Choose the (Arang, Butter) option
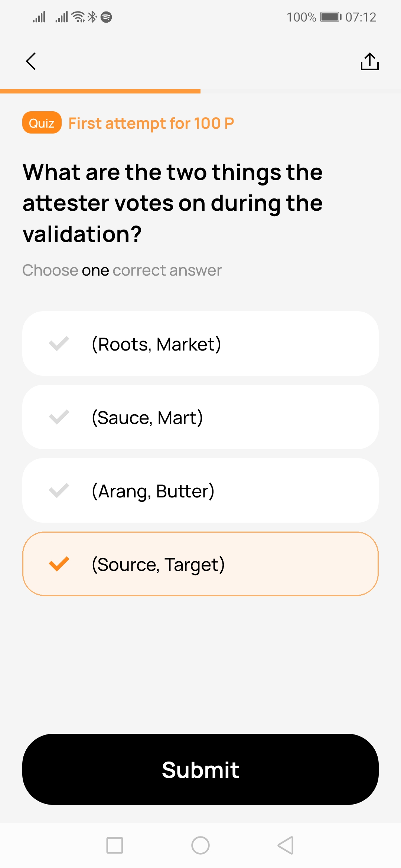The width and height of the screenshot is (401, 868). click(x=200, y=491)
